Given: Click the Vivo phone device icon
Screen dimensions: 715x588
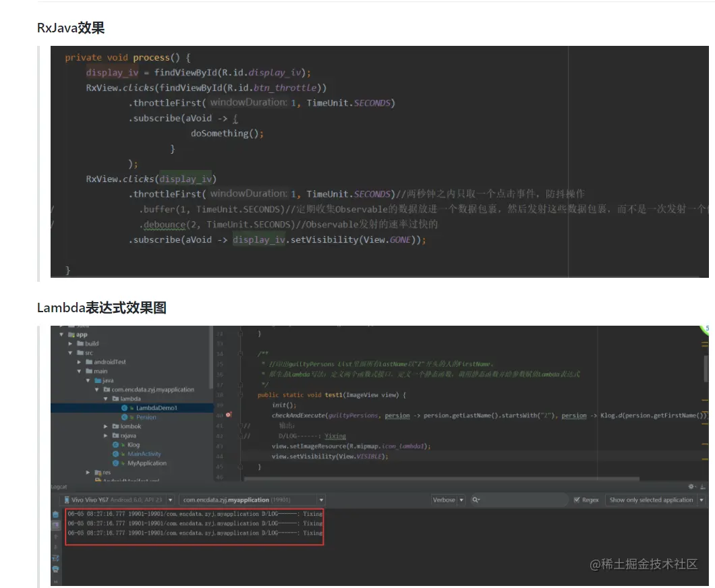Looking at the screenshot, I should 67,500.
